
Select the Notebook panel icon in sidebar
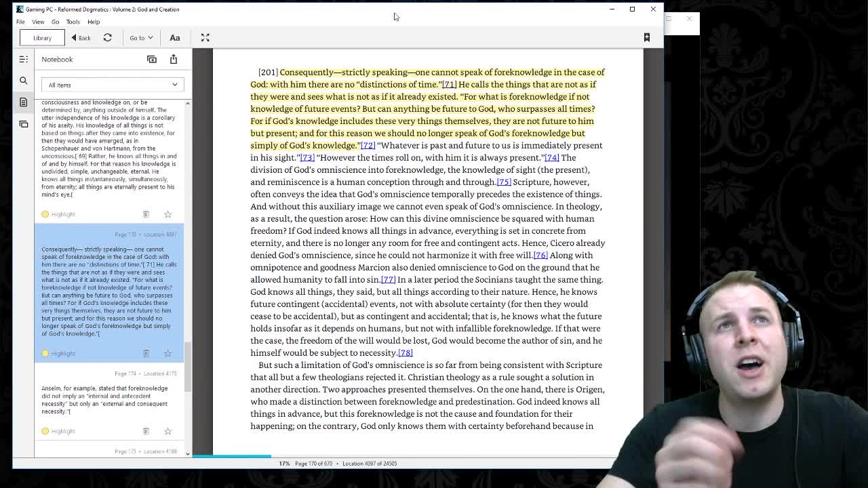[23, 102]
